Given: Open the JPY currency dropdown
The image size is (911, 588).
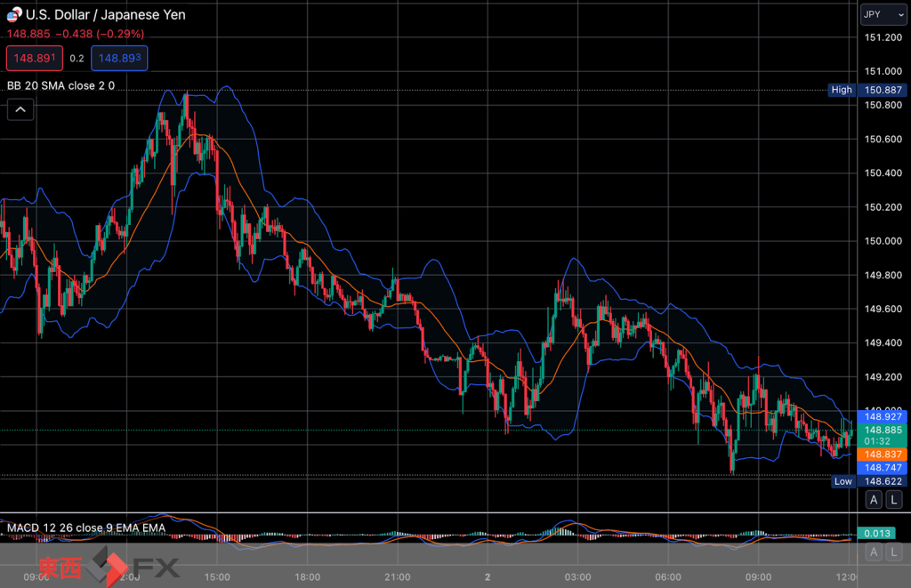Looking at the screenshot, I should (883, 14).
